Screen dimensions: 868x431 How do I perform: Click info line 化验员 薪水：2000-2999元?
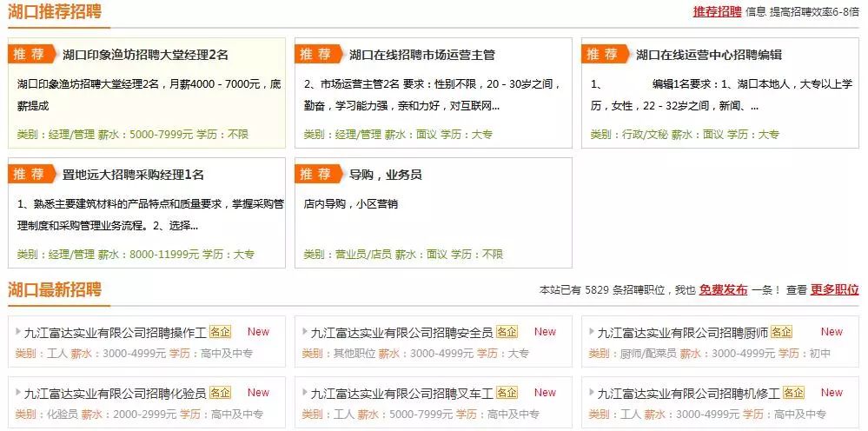click(140, 414)
